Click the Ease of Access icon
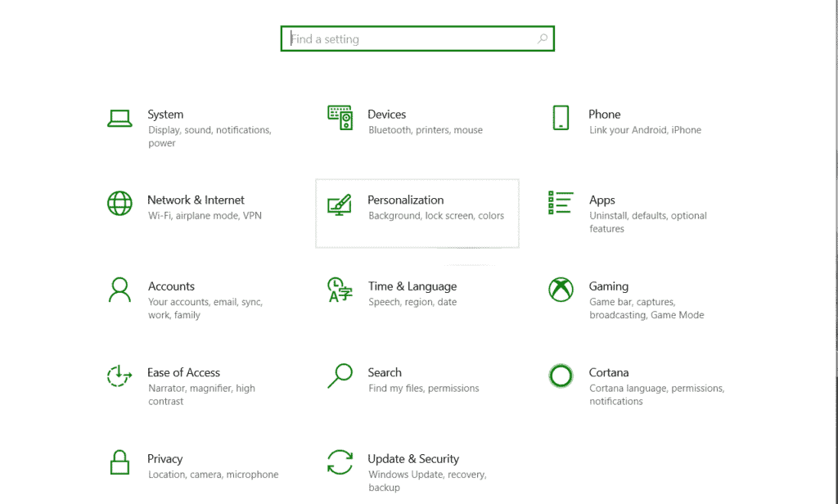 [x=119, y=376]
